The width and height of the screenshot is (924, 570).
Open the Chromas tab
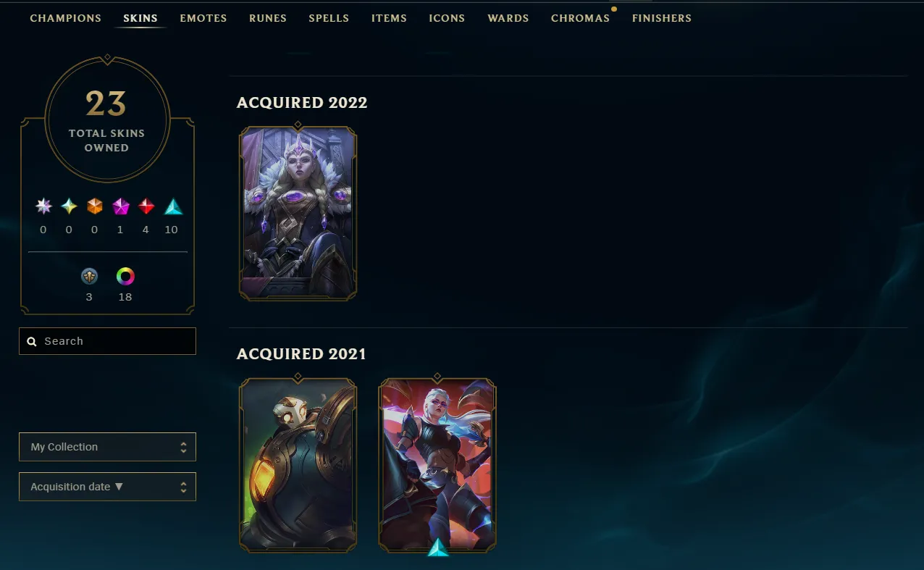point(580,18)
